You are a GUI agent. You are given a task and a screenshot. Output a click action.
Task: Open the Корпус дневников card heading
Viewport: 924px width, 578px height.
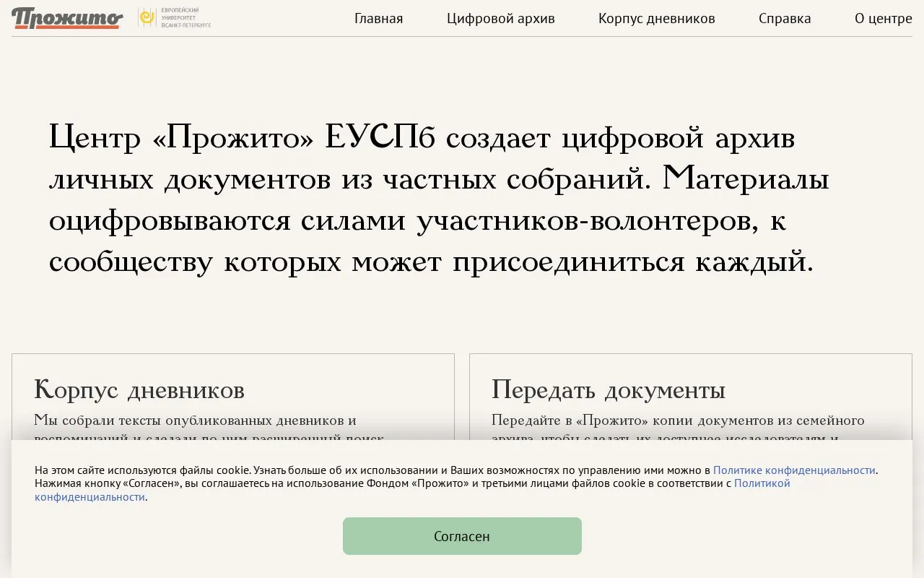(139, 390)
